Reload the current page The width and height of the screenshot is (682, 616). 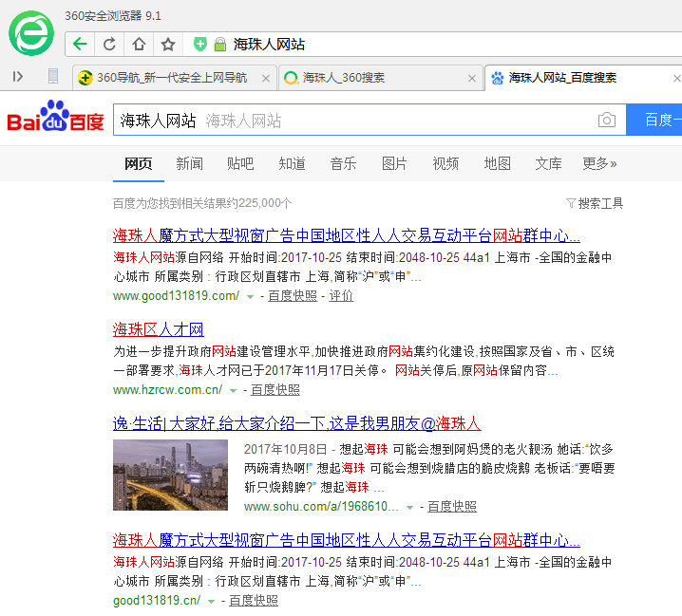click(x=109, y=44)
